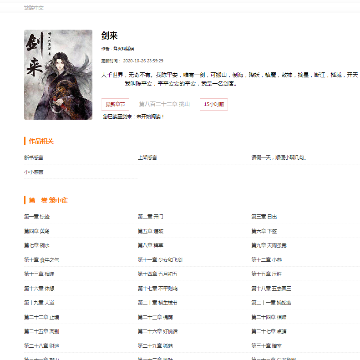Click the red-outlined 45小时前 time badge
Viewport: 360px width, 360px height.
coord(214,104)
